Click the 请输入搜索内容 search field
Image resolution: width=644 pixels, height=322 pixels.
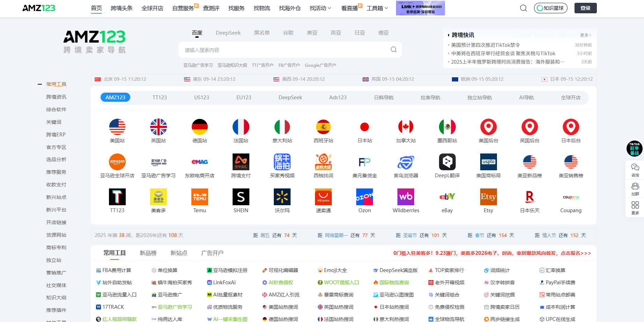(290, 50)
